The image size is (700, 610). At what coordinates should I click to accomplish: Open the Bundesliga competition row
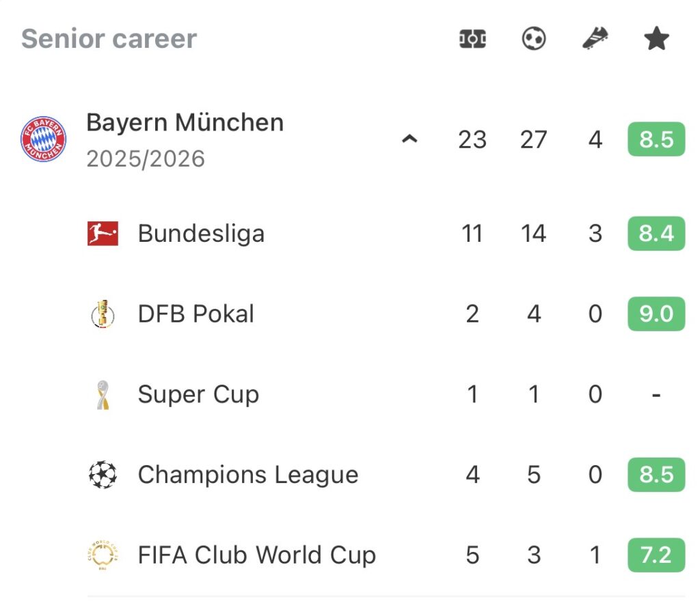point(201,234)
